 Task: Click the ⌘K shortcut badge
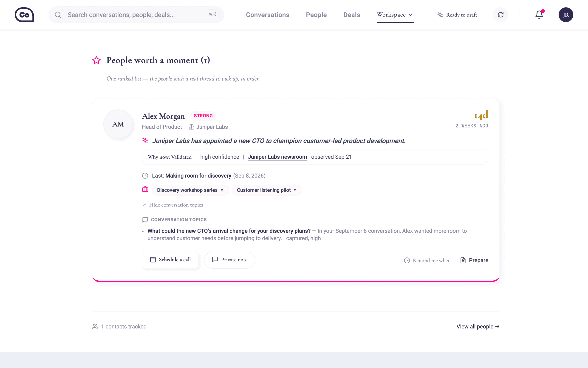(x=213, y=14)
